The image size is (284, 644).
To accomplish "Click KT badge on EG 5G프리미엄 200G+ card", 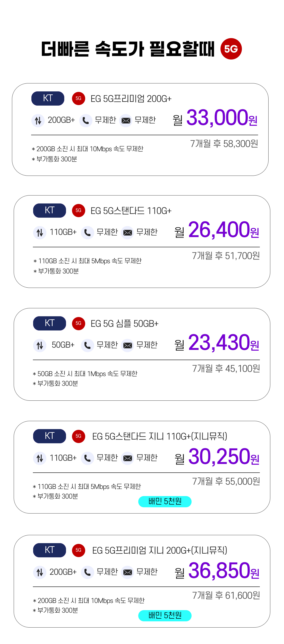I will (x=48, y=98).
